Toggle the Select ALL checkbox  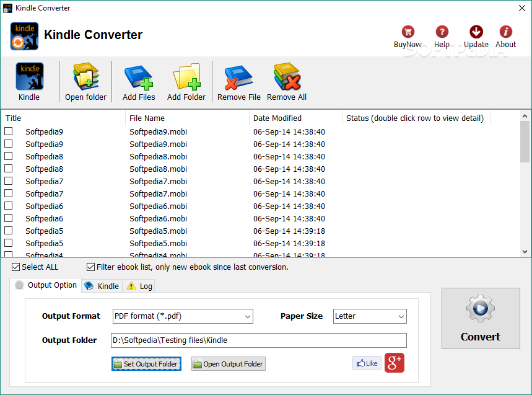pyautogui.click(x=15, y=267)
